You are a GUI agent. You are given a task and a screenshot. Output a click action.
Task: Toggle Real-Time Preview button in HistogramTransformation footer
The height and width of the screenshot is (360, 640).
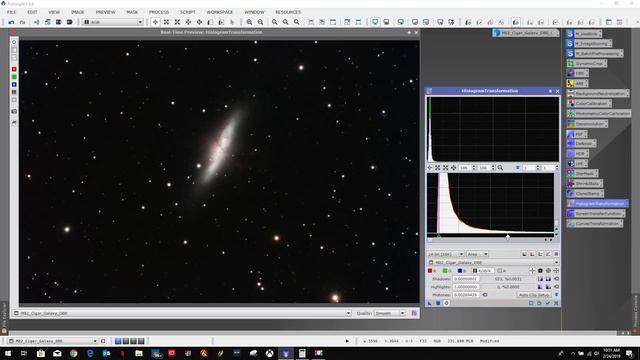click(446, 303)
